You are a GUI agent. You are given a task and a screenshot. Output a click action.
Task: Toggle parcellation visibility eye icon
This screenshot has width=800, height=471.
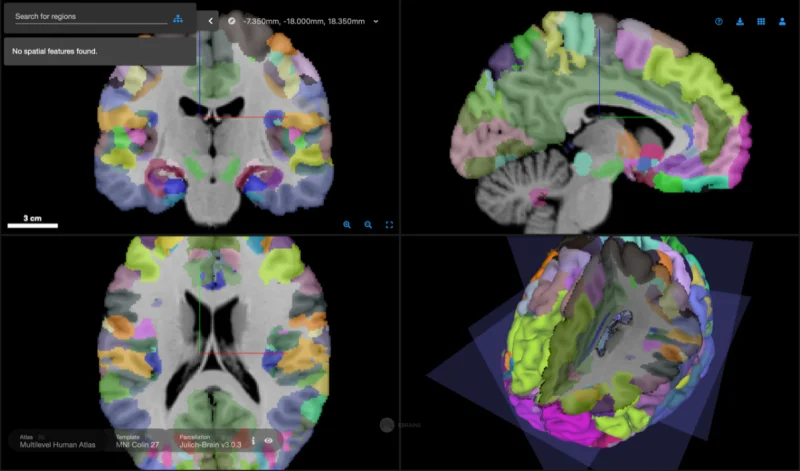point(268,440)
